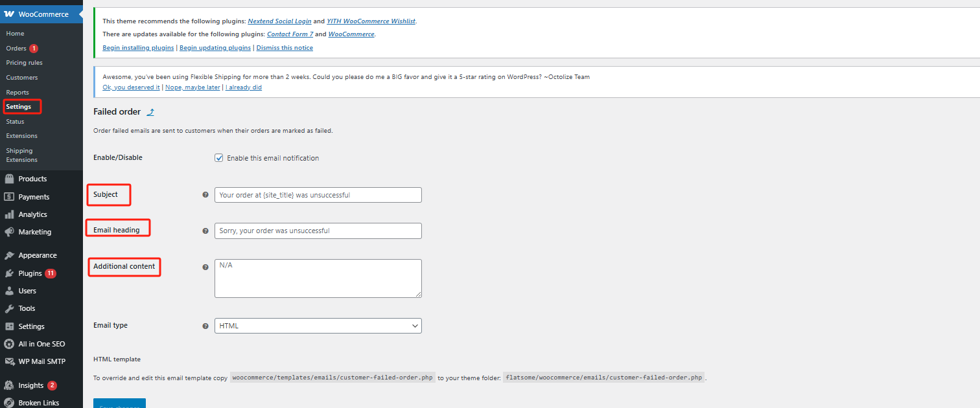Click help tooltip icon for Subject
The height and width of the screenshot is (408, 980).
[205, 194]
